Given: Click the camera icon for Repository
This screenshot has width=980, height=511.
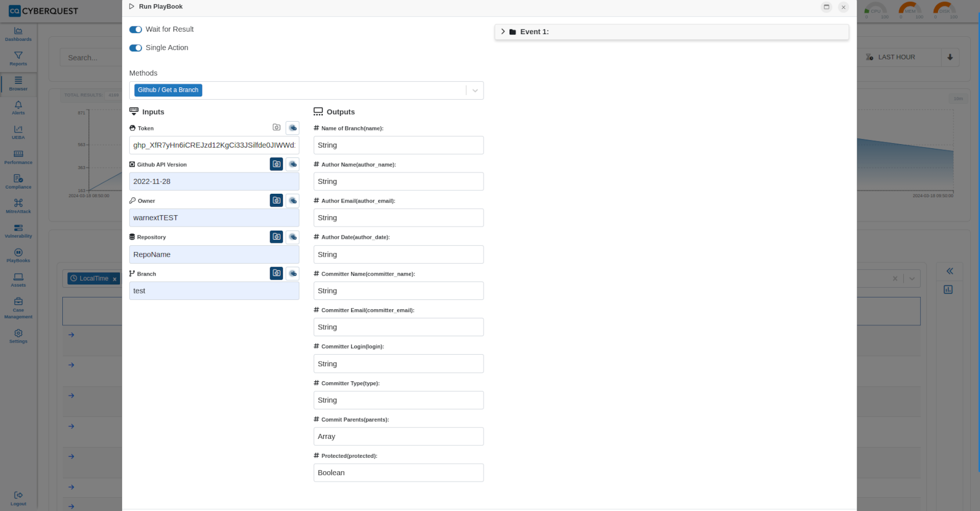Looking at the screenshot, I should (x=277, y=237).
